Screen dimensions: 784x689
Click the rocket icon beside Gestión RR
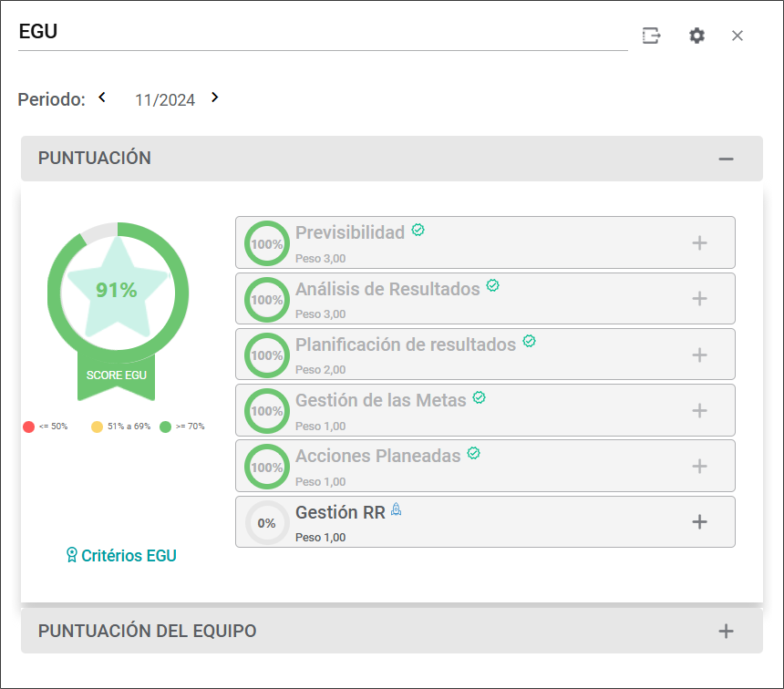coord(396,510)
